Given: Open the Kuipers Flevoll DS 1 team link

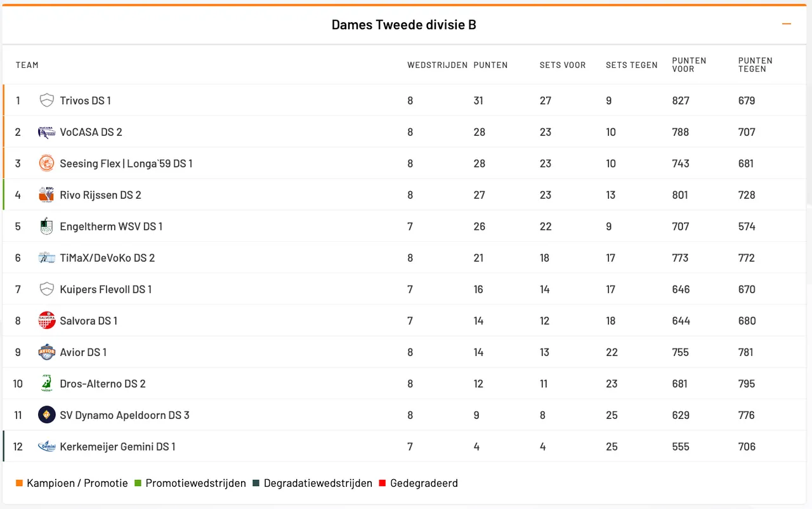Looking at the screenshot, I should coord(105,289).
